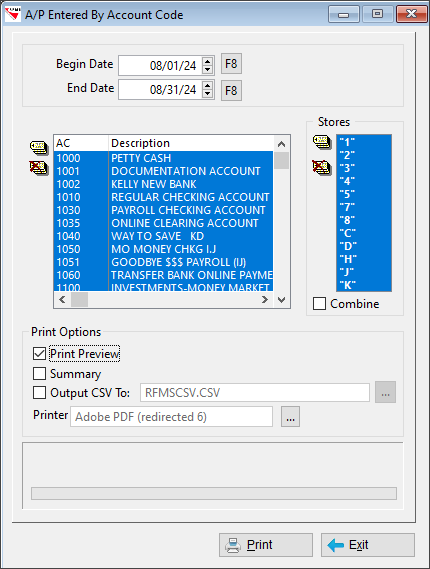Click the Print button
Viewport: 430px width, 569px height.
point(266,545)
